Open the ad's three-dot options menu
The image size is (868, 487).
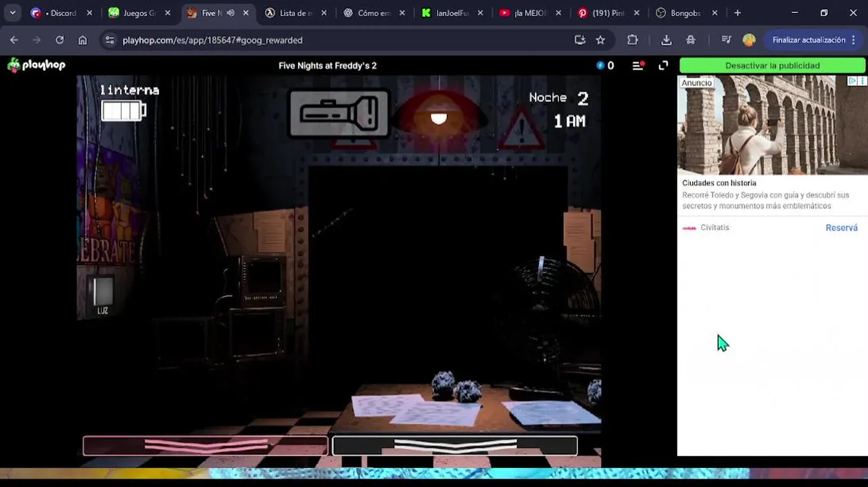tap(862, 81)
